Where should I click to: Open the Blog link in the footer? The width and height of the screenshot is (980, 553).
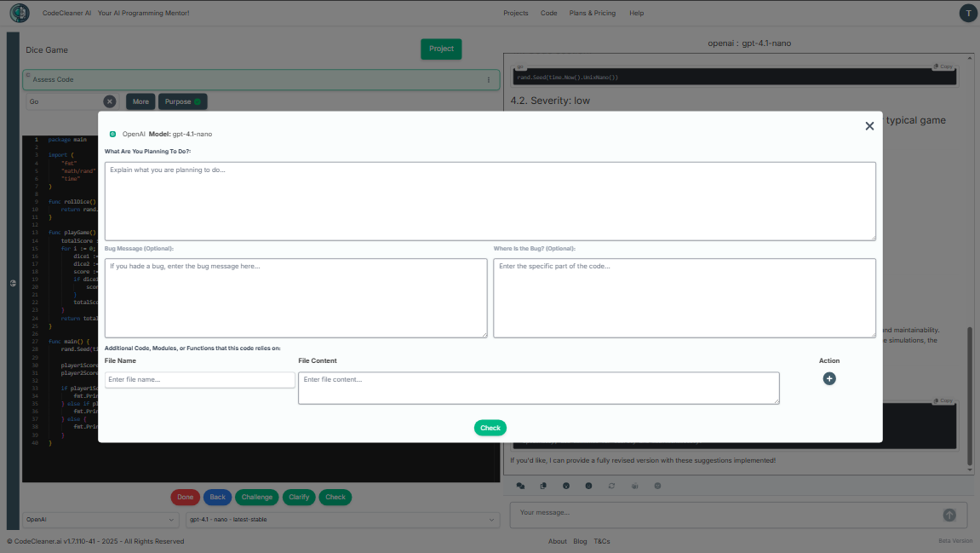580,542
